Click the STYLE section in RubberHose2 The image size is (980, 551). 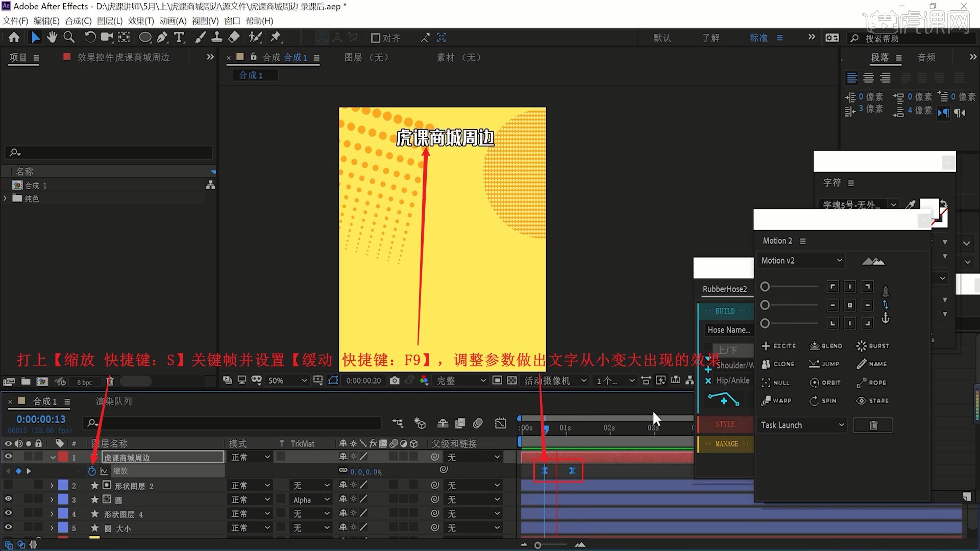[x=725, y=424]
